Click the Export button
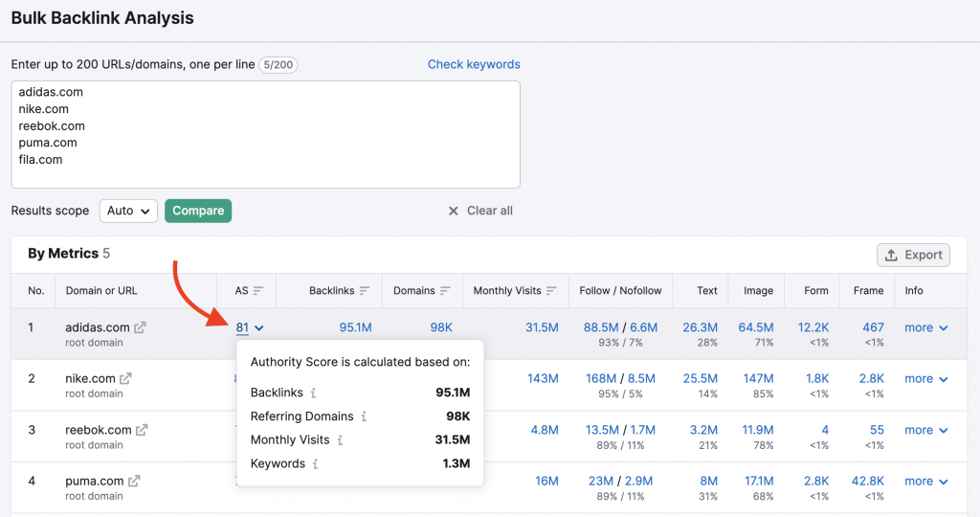The image size is (980, 517). pyautogui.click(x=913, y=255)
